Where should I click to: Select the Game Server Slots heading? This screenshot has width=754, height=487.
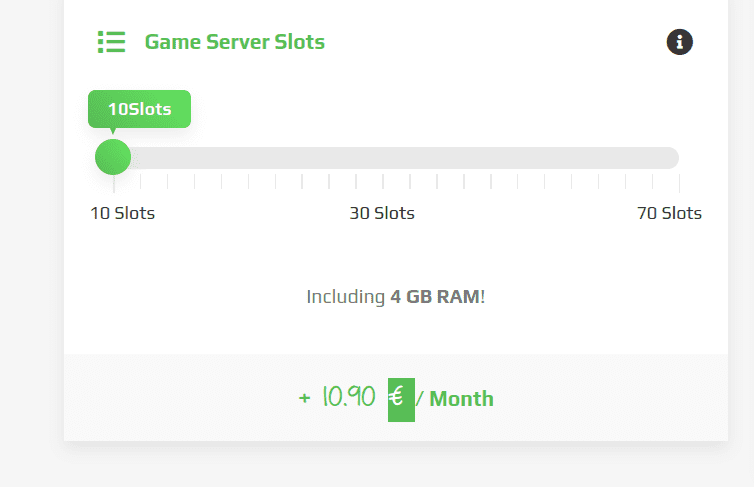click(x=234, y=42)
